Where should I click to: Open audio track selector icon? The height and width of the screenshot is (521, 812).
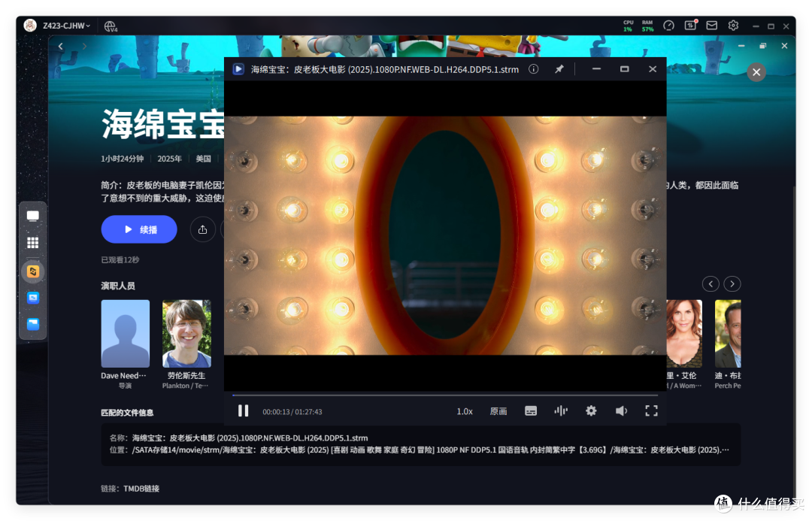click(x=561, y=411)
